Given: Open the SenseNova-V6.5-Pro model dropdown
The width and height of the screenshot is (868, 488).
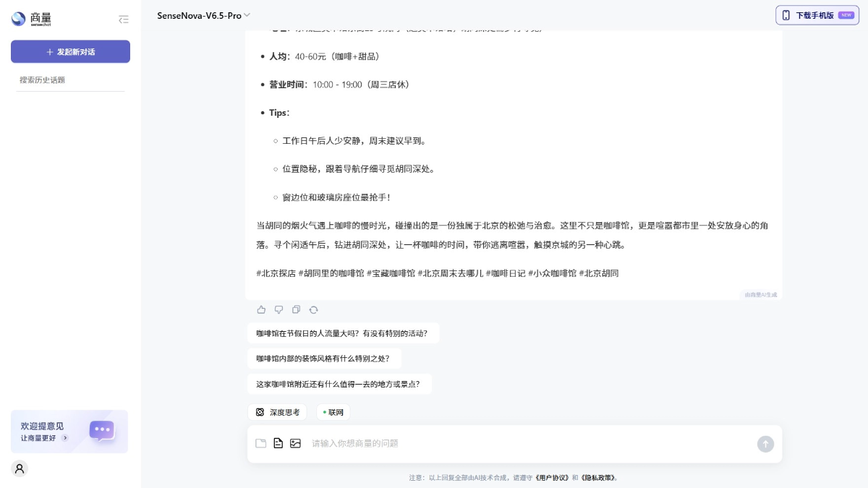Looking at the screenshot, I should [x=200, y=14].
